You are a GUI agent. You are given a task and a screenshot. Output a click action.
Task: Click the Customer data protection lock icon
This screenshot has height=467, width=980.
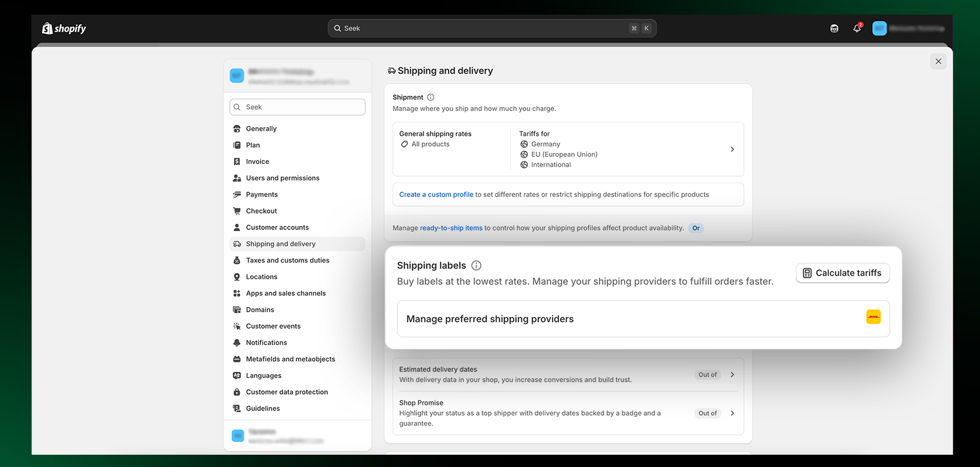(237, 392)
